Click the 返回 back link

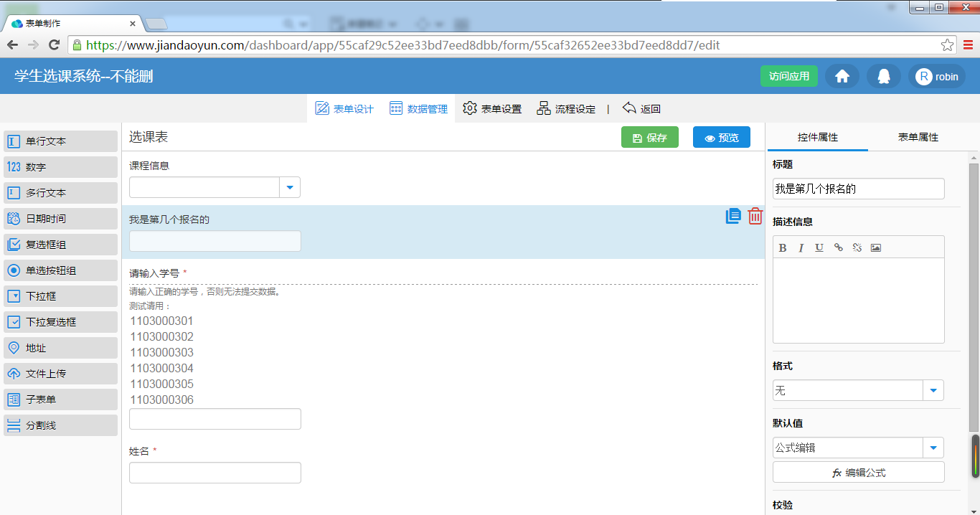pos(641,109)
